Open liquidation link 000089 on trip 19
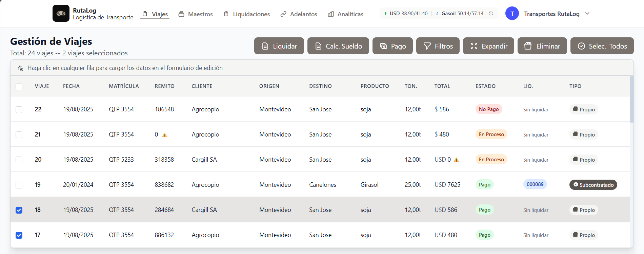The height and width of the screenshot is (254, 644). (535, 184)
